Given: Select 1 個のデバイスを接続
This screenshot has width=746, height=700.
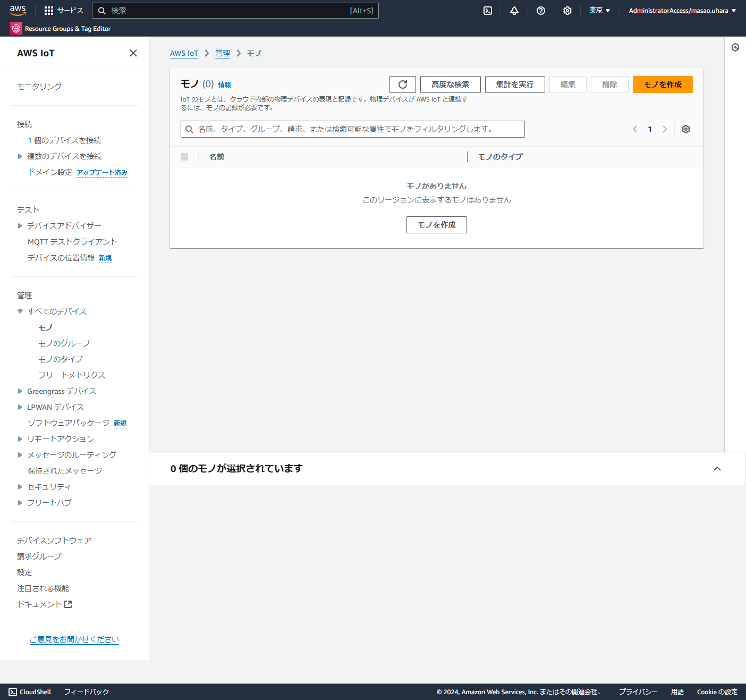Looking at the screenshot, I should 64,140.
